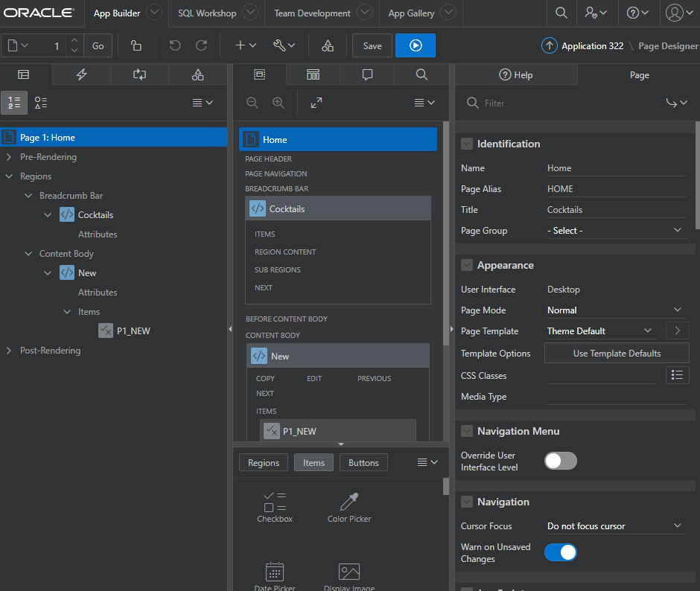Click the Page Finder document icon

18,45
